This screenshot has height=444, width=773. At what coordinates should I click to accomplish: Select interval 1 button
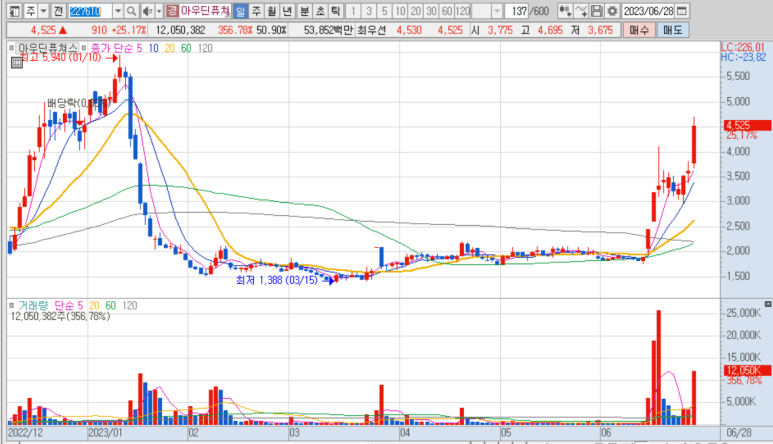click(x=353, y=11)
